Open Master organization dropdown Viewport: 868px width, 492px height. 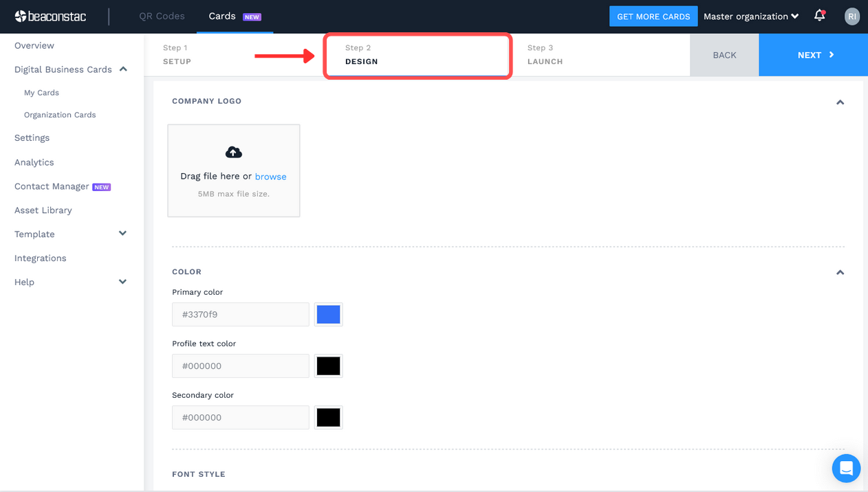[751, 16]
